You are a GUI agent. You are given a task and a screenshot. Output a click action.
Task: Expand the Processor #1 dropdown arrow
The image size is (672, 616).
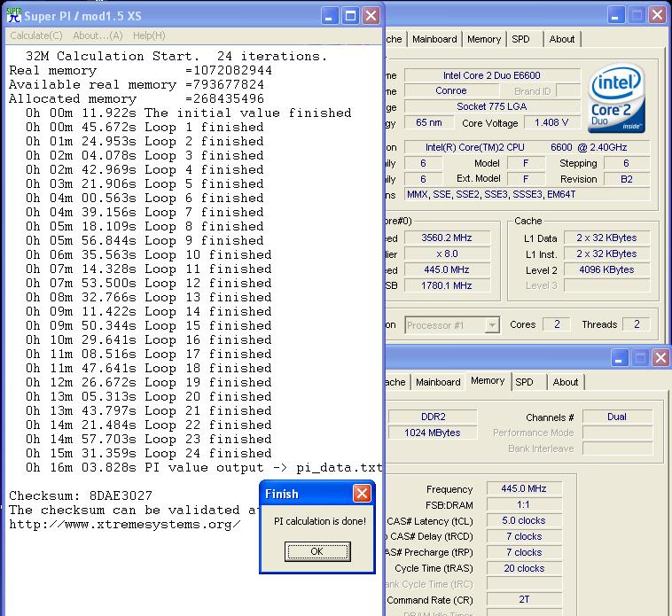493,325
